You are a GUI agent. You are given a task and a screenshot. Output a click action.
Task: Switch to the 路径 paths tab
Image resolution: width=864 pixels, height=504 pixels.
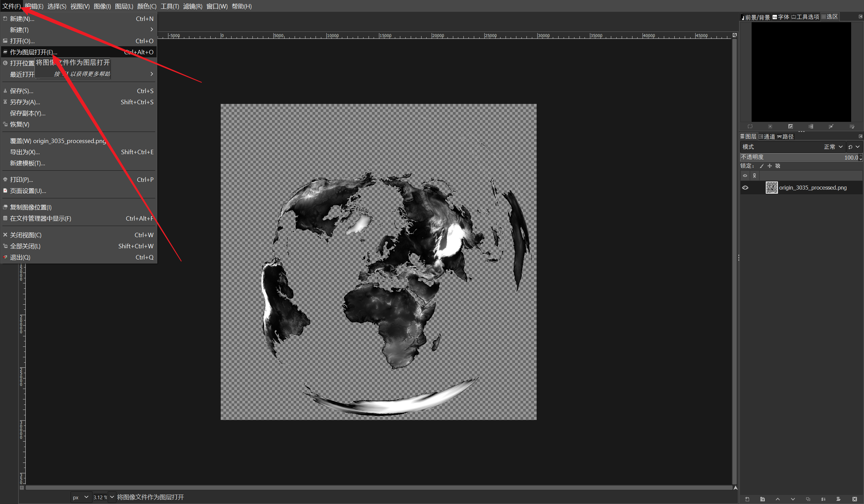point(785,136)
